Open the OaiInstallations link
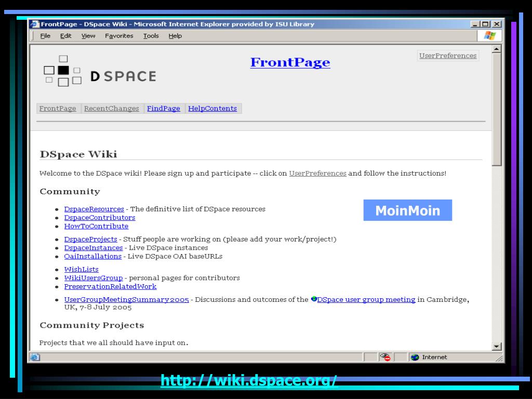This screenshot has width=532, height=399. coord(92,256)
